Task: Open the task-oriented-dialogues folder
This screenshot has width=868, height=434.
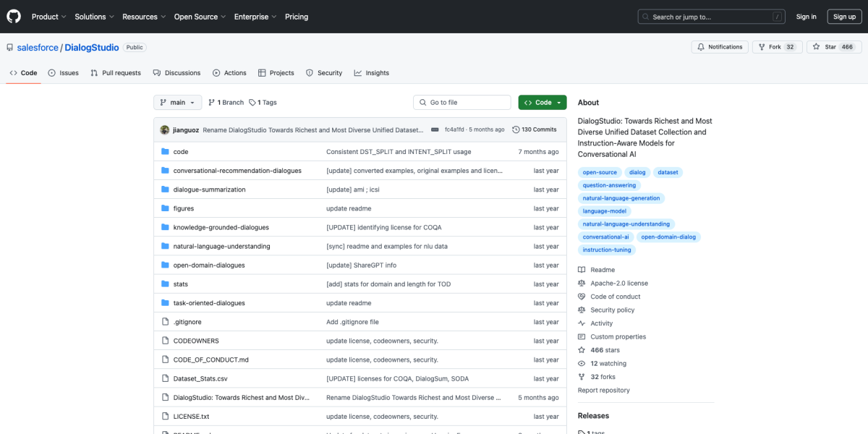Action: [209, 303]
